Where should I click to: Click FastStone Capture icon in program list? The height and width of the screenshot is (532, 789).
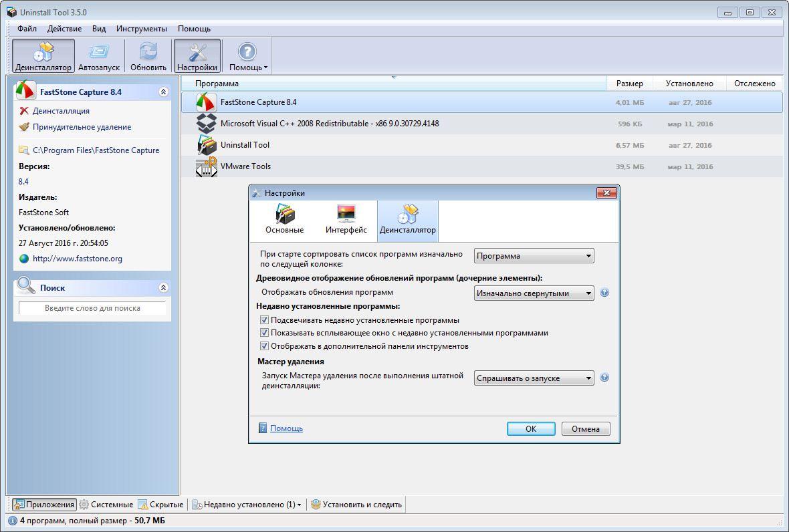[206, 102]
